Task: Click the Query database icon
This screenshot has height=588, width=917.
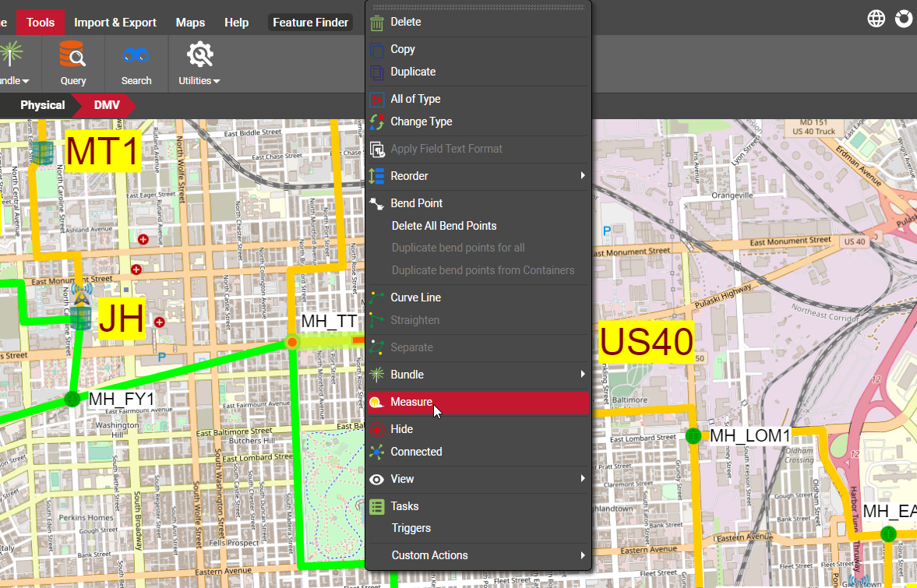Action: (x=73, y=56)
